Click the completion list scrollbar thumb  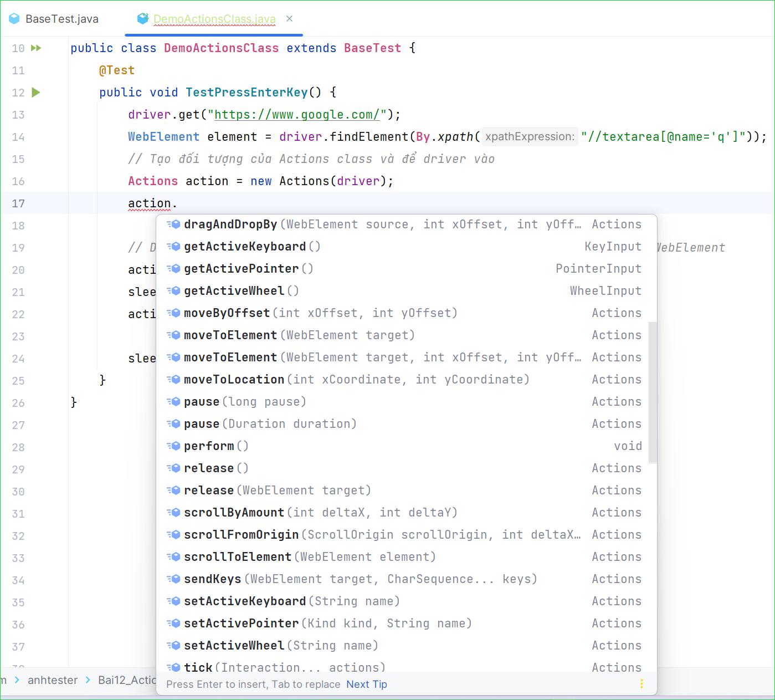[653, 392]
